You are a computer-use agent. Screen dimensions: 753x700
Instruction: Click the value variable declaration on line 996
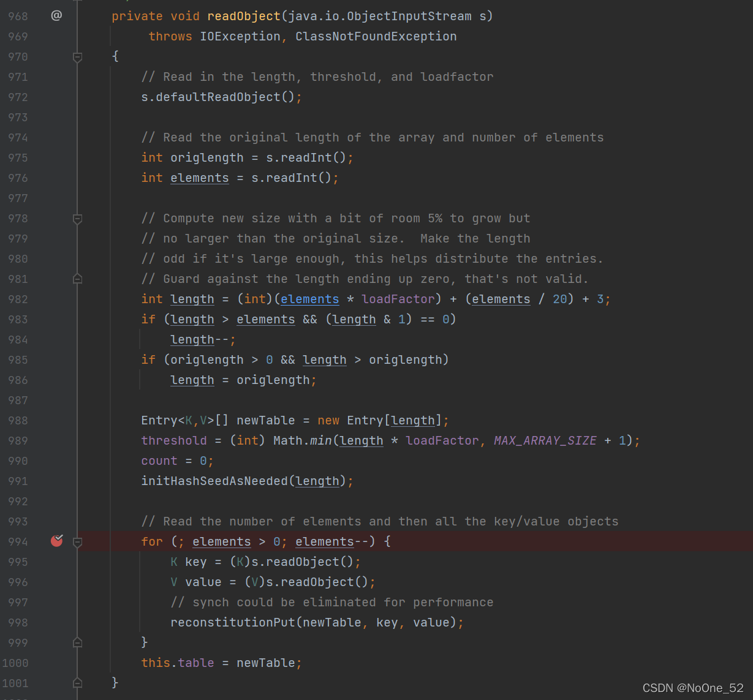(203, 582)
